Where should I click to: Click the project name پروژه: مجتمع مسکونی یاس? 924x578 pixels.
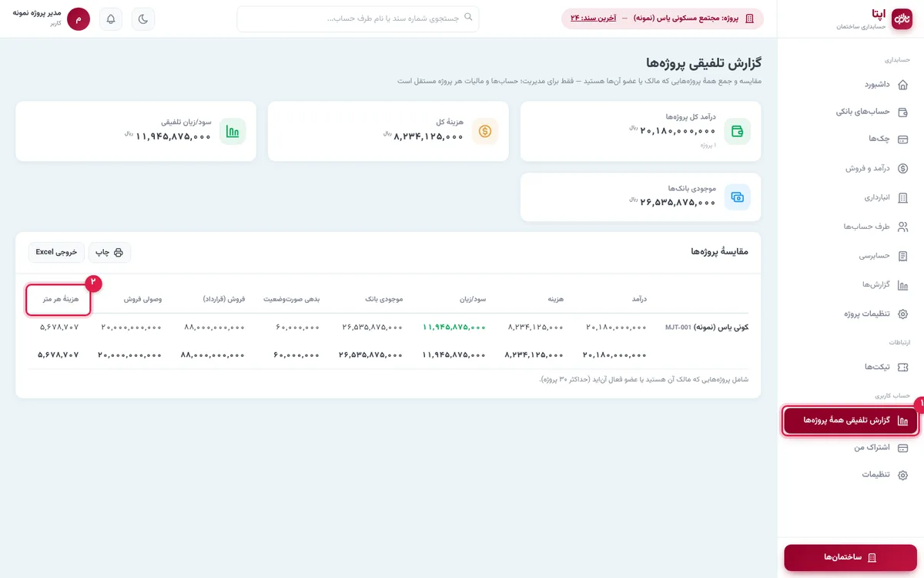686,18
